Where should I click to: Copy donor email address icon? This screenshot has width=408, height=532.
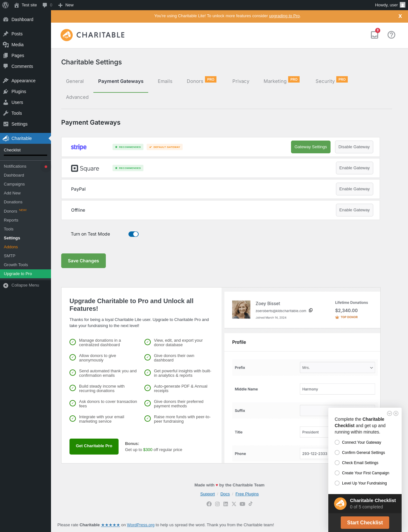click(311, 310)
